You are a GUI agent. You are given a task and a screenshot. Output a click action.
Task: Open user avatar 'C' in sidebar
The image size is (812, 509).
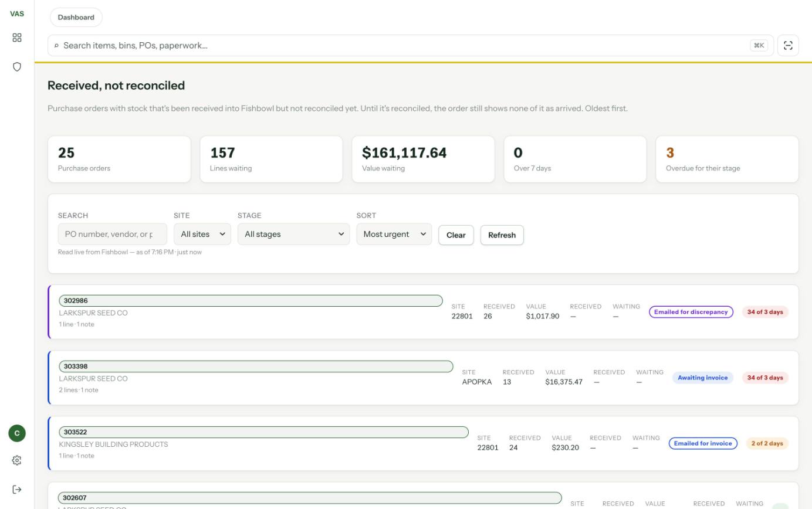click(x=17, y=433)
